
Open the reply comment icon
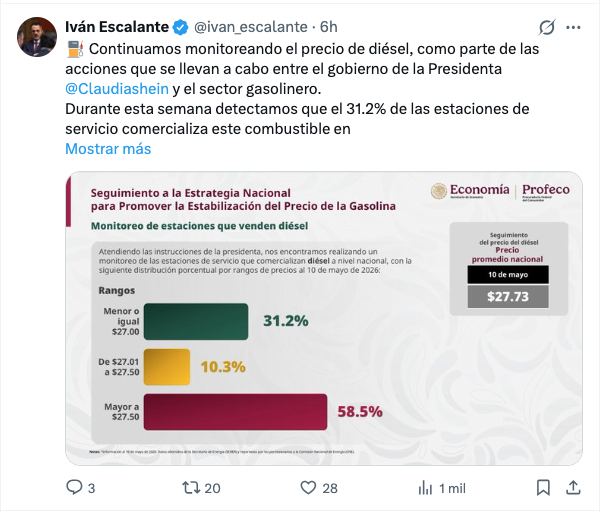pos(74,487)
